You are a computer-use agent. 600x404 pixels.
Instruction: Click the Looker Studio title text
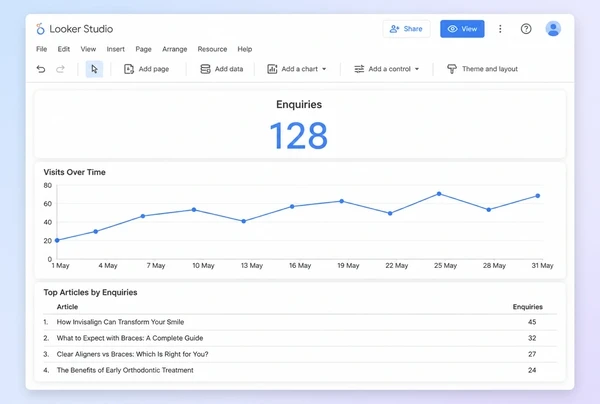pyautogui.click(x=81, y=29)
